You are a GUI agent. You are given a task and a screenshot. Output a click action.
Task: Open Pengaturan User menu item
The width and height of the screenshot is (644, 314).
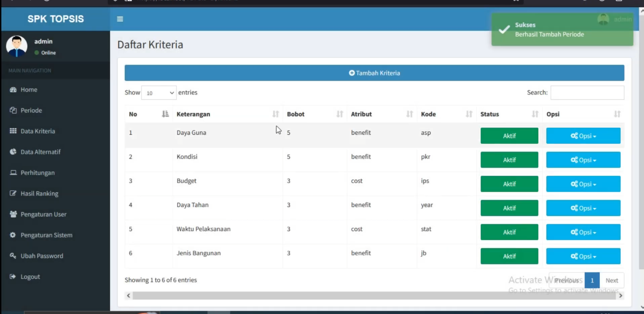(55, 214)
